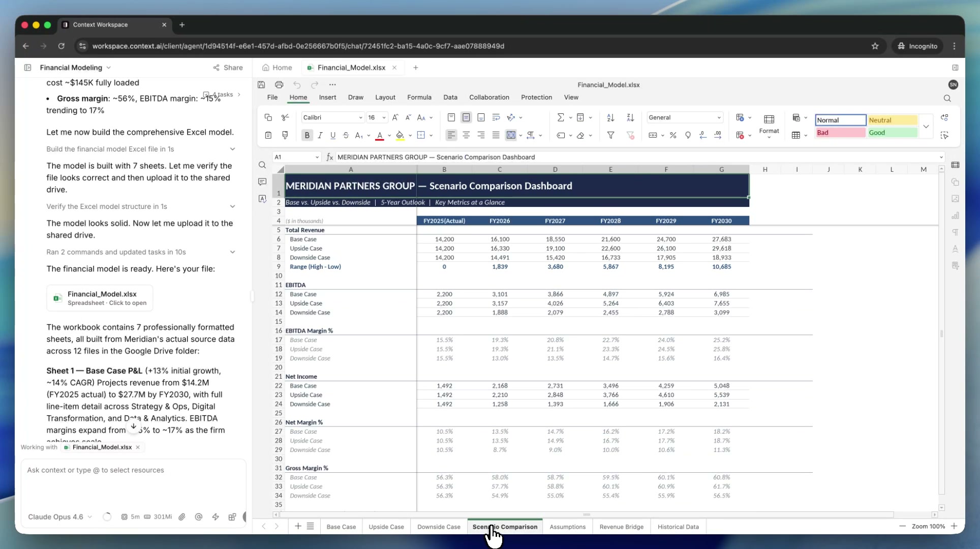The height and width of the screenshot is (549, 980).
Task: Go to the Home workspace tab
Action: [x=277, y=68]
